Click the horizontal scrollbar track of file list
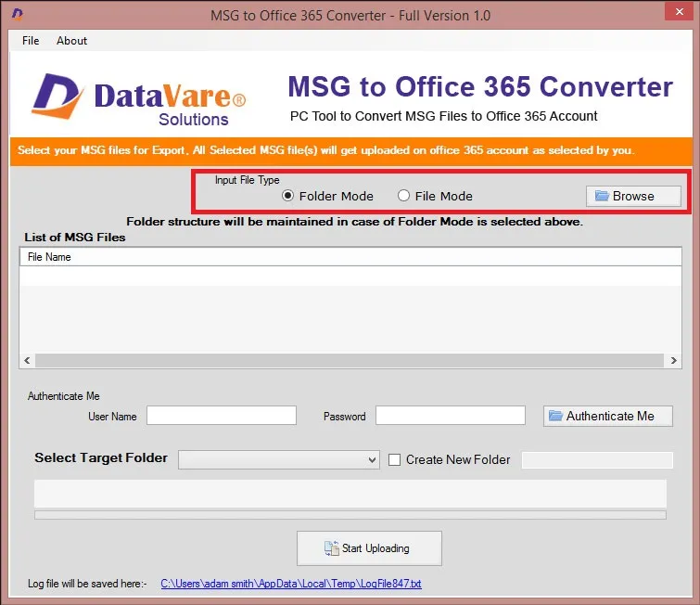Viewport: 700px width, 605px height. pos(350,360)
